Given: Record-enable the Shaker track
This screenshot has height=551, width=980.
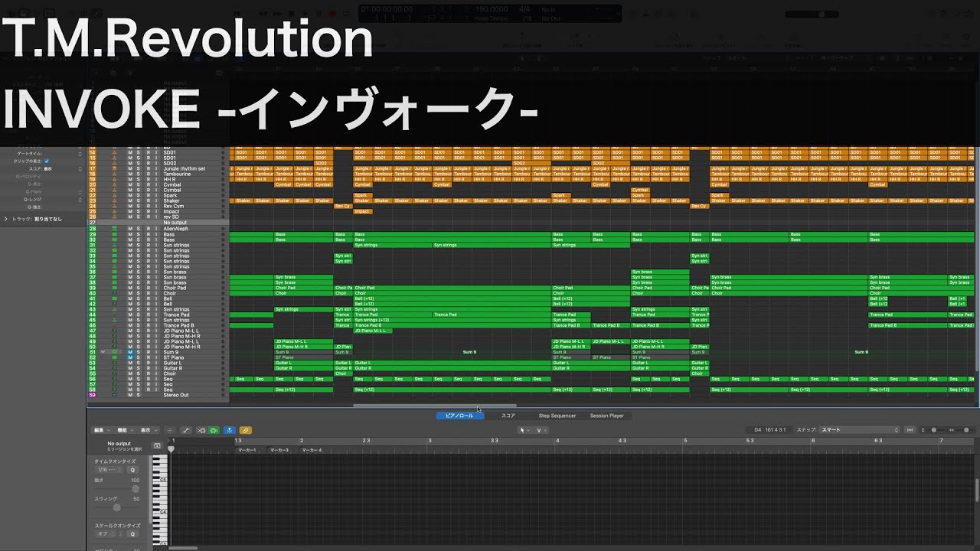Looking at the screenshot, I should (x=148, y=201).
